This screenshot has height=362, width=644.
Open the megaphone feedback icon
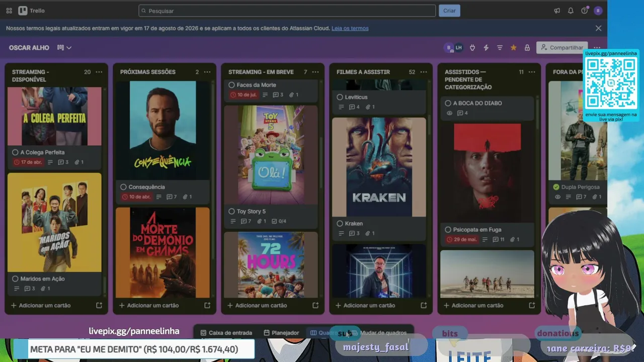557,11
